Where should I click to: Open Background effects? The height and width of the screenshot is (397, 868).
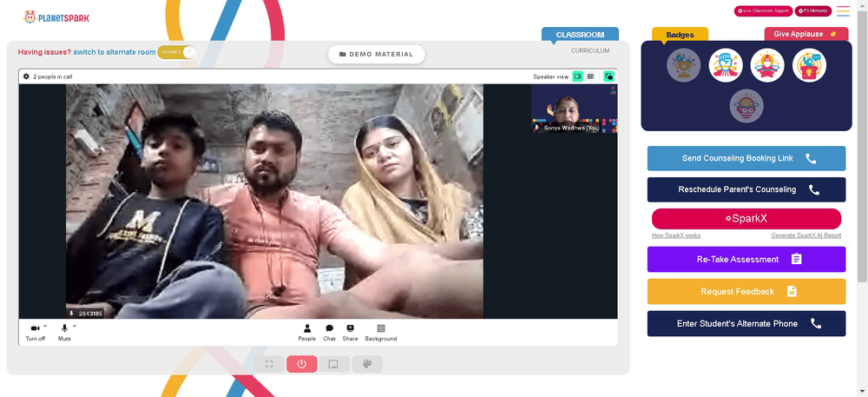pyautogui.click(x=381, y=333)
